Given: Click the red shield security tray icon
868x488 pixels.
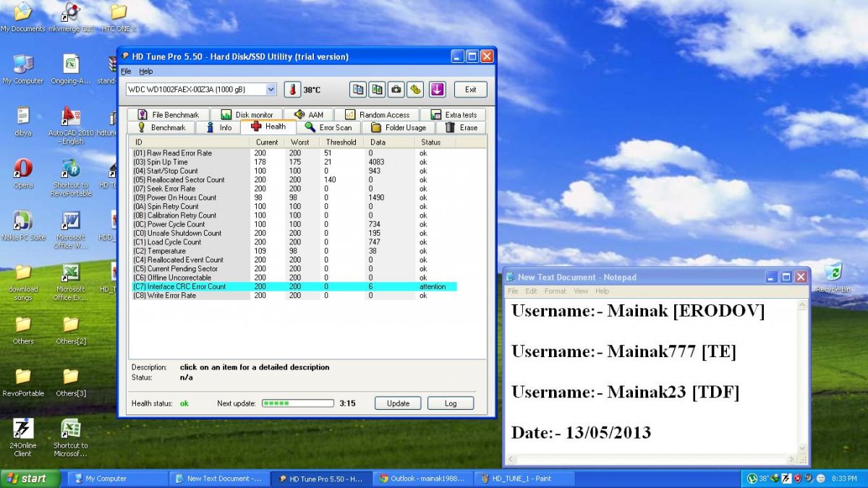Looking at the screenshot, I should point(798,478).
